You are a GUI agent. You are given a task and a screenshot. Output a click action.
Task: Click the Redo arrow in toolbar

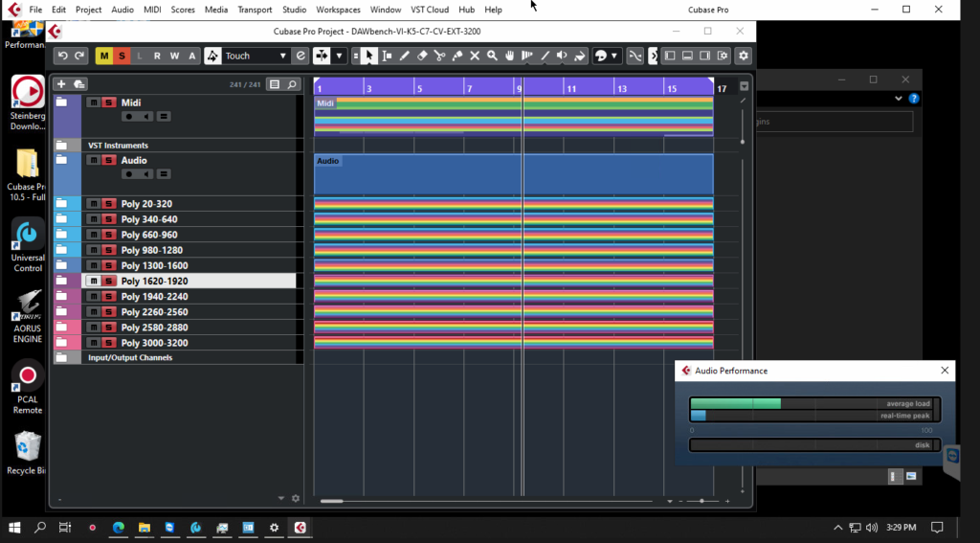click(79, 56)
